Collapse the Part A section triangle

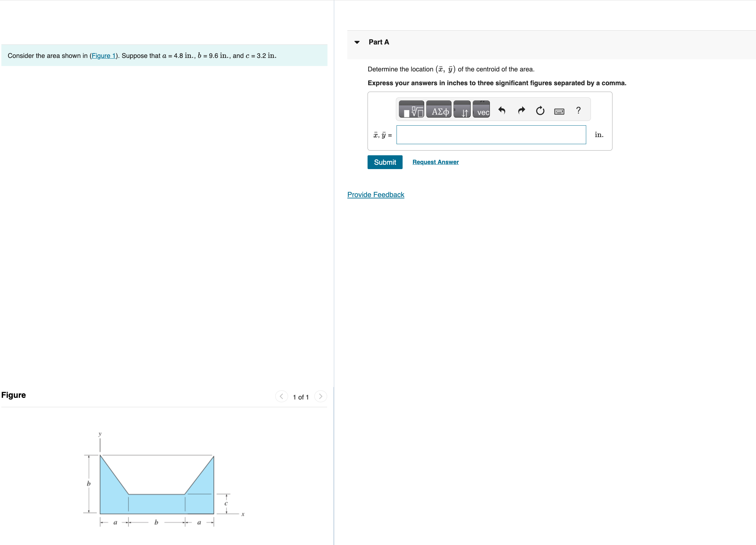point(357,42)
